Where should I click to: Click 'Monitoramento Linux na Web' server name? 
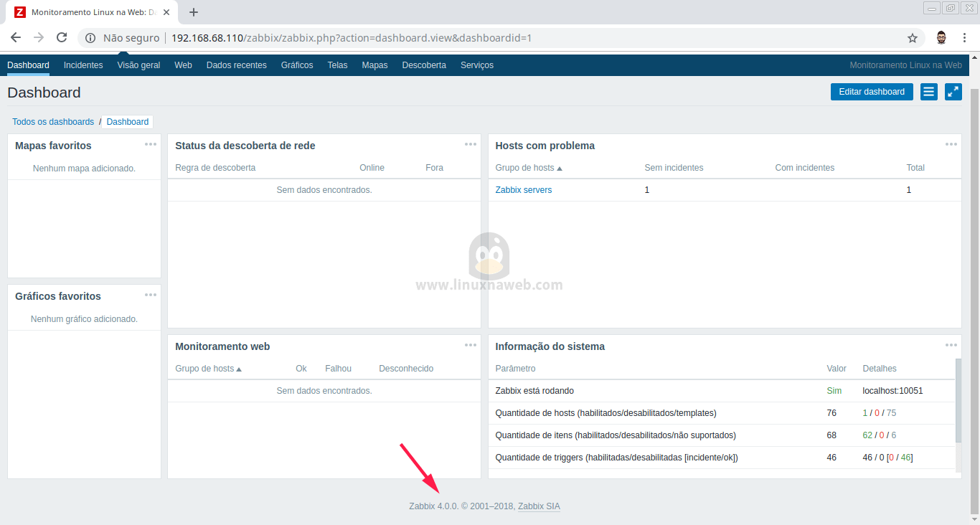pos(905,65)
